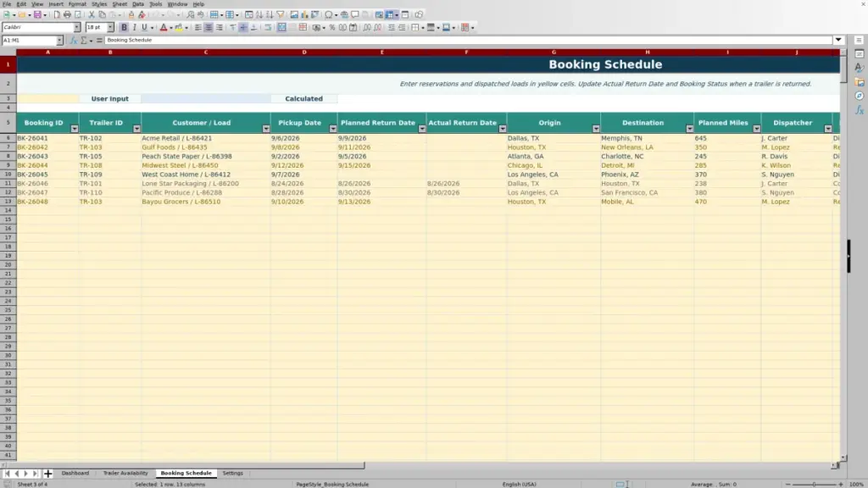Toggle Center Vertically alignment
Viewport: 868px width, 488px height.
coord(243,27)
